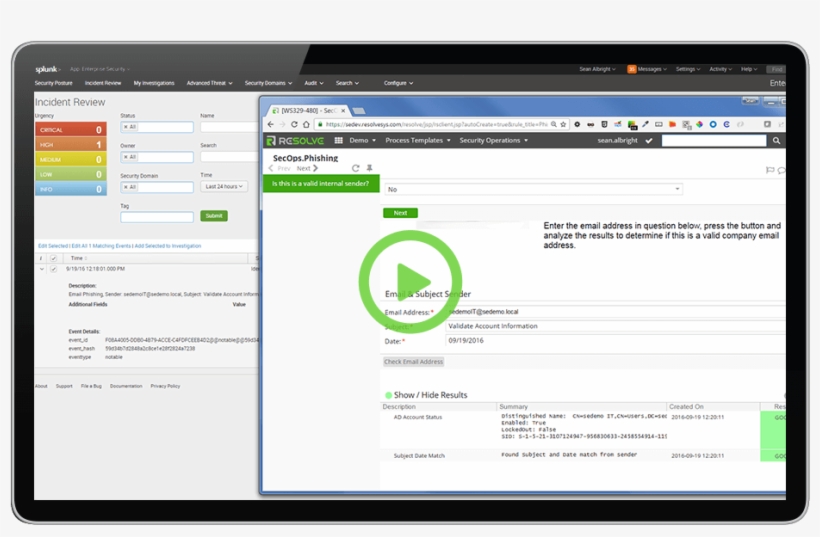Open the valid internal sender answer dropdown
The image size is (820, 537).
(533, 189)
